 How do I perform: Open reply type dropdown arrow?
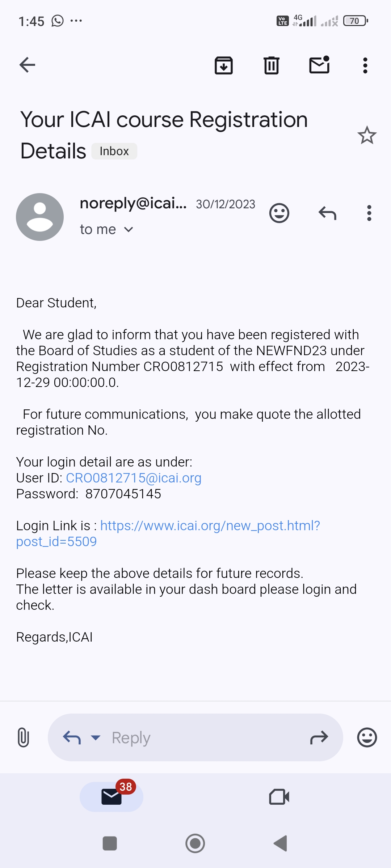point(96,737)
